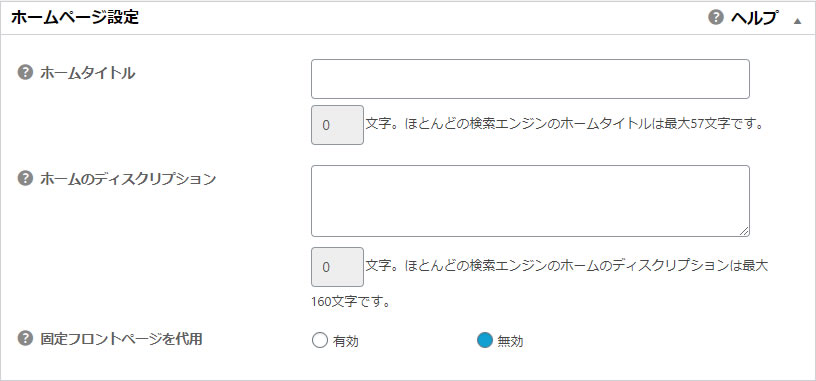Focus the ホームタイトル text input
This screenshot has height=381, width=816.
530,79
